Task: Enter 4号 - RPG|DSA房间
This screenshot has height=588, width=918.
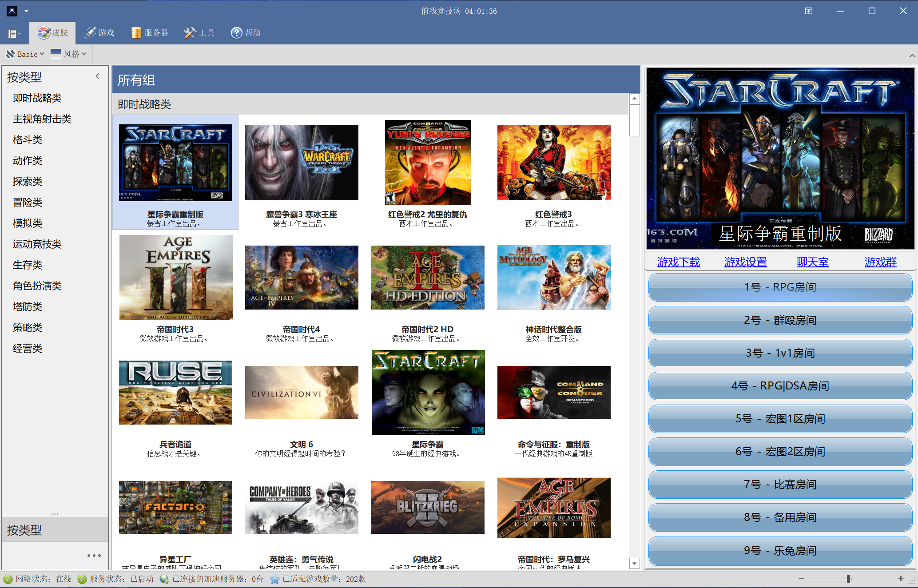Action: (x=780, y=386)
